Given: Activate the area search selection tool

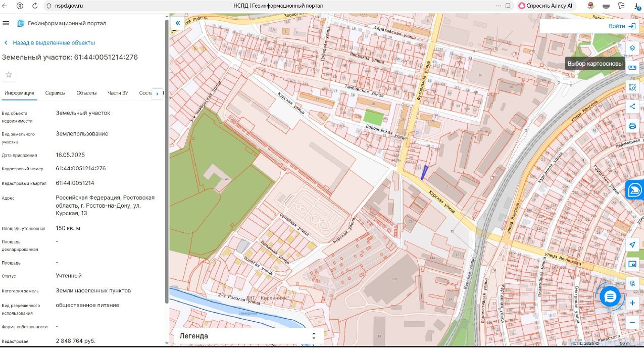Looking at the screenshot, I should coord(632,87).
